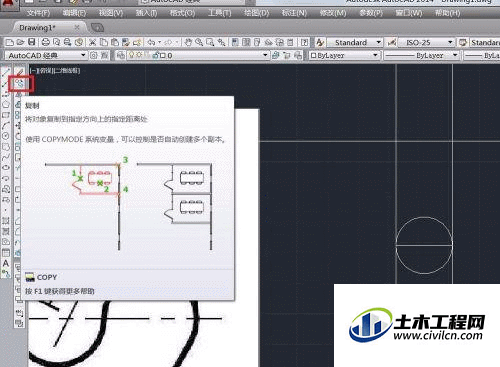Open the 绘图(D) menu
This screenshot has width=500, height=367.
(256, 13)
